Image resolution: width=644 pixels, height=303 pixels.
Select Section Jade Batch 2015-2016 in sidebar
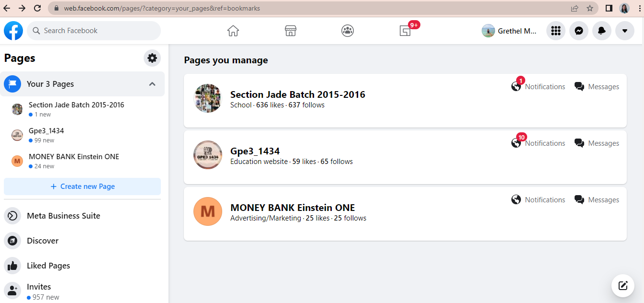click(x=82, y=109)
